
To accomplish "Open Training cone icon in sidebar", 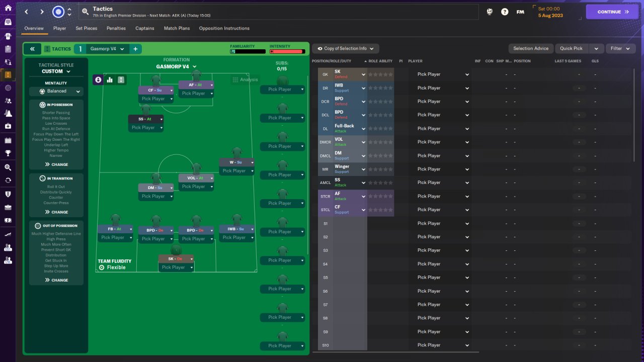I will 8,114.
